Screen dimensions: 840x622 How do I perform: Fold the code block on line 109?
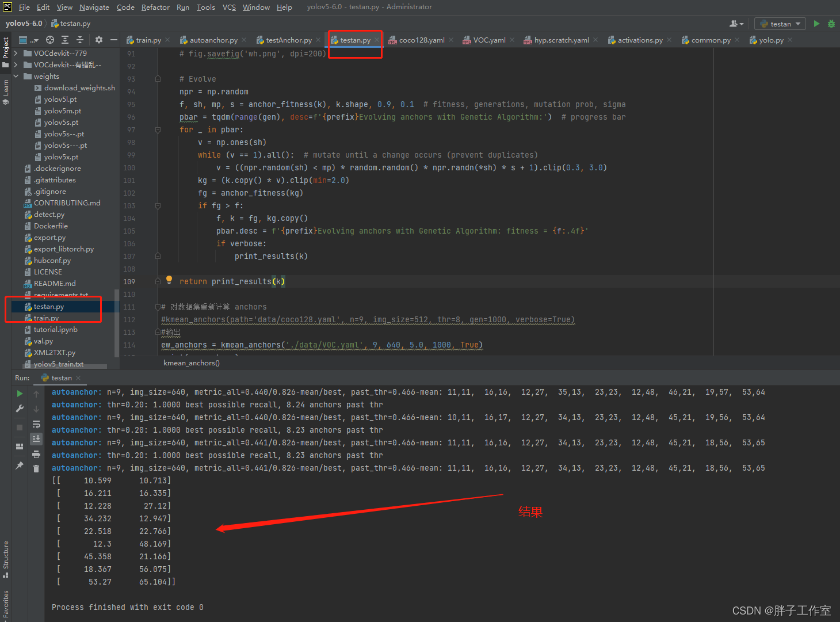pos(158,281)
